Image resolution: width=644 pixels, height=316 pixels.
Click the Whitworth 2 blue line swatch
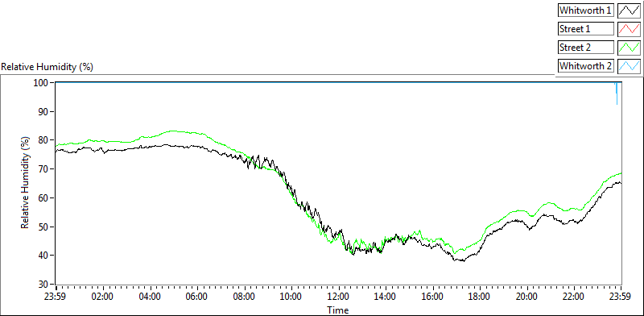point(629,66)
